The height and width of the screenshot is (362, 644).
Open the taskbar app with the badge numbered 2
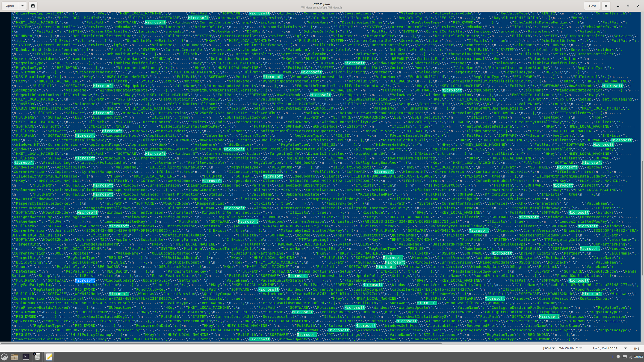click(x=37, y=357)
